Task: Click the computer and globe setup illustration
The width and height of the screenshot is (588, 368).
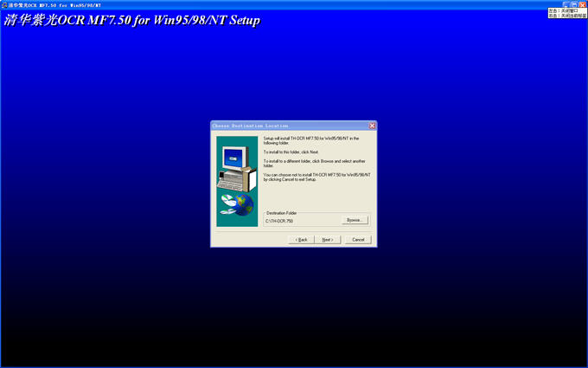Action: (x=237, y=181)
